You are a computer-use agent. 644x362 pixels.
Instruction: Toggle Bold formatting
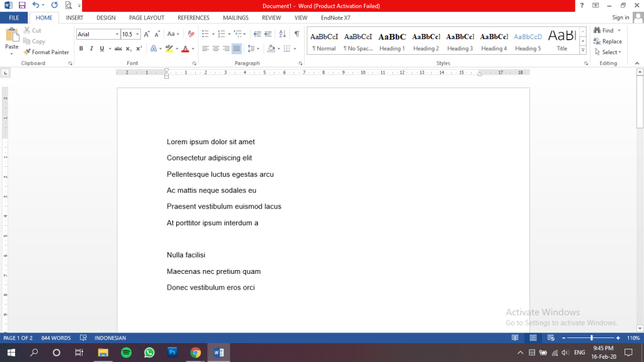pyautogui.click(x=81, y=48)
